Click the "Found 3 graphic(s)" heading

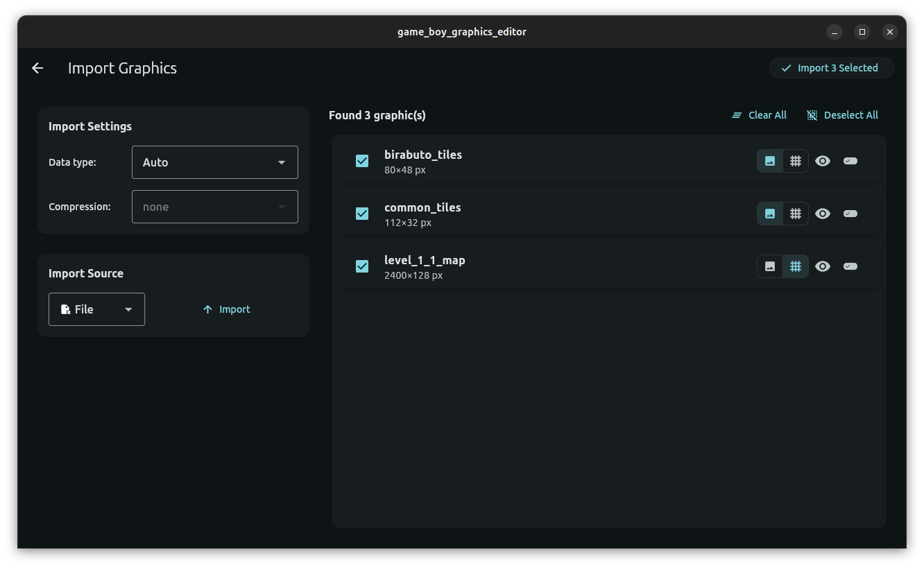(x=377, y=115)
